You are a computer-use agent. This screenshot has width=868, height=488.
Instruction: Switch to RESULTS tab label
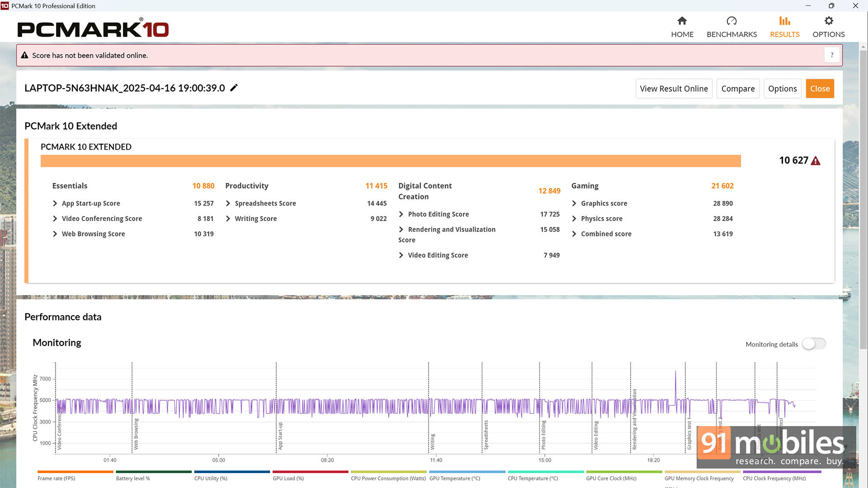pyautogui.click(x=784, y=34)
